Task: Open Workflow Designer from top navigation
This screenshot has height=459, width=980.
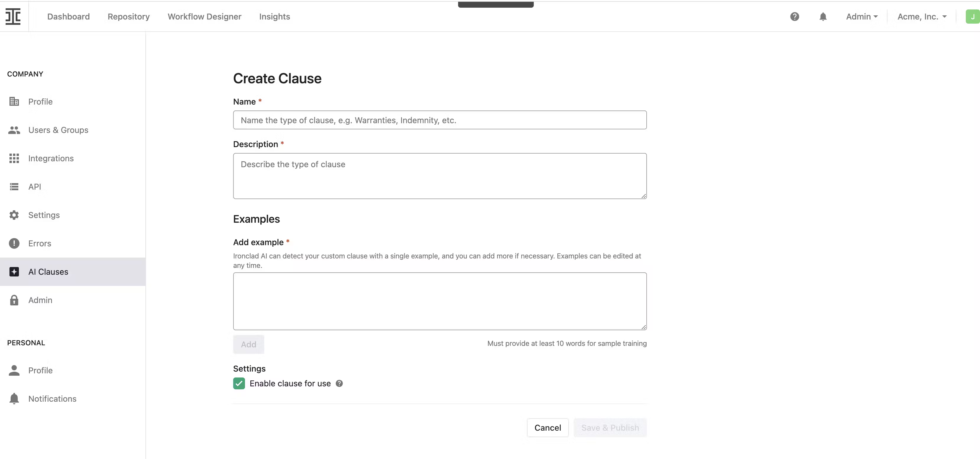Action: point(204,16)
